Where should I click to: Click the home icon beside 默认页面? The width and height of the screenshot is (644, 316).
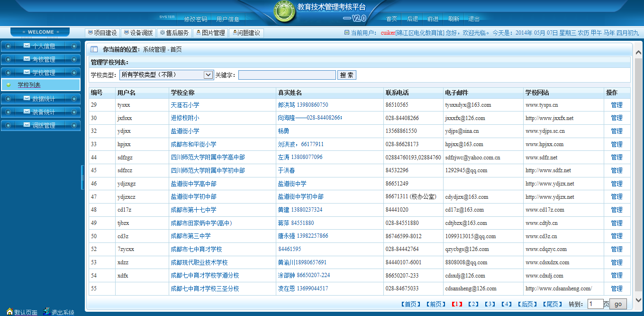click(9, 311)
